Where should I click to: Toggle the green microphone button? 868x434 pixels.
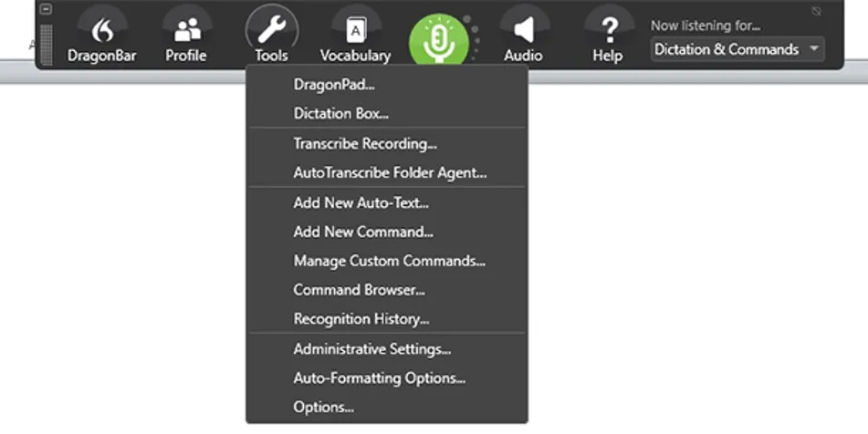tap(439, 40)
